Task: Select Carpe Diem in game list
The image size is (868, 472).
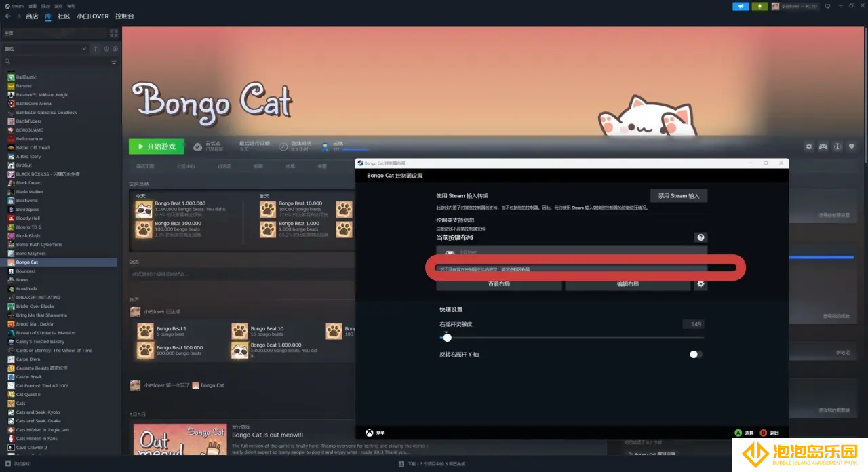Action: tap(28, 359)
